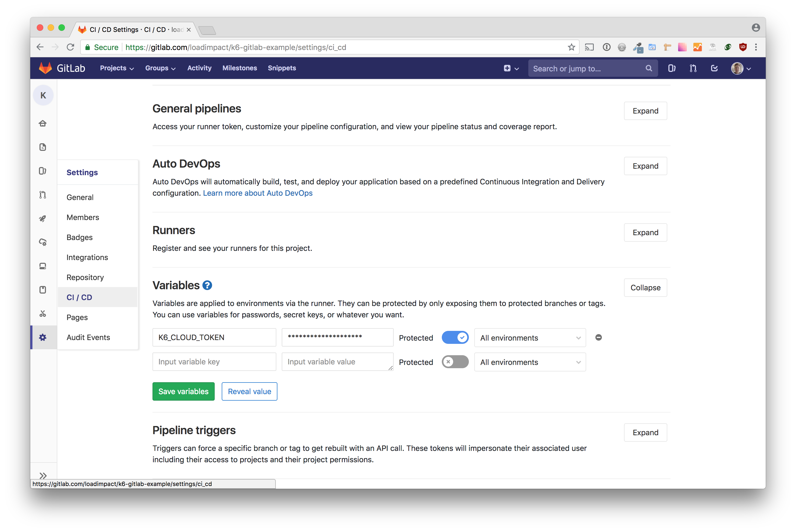Open Learn more about Auto DevOps link
This screenshot has width=796, height=532.
(257, 193)
